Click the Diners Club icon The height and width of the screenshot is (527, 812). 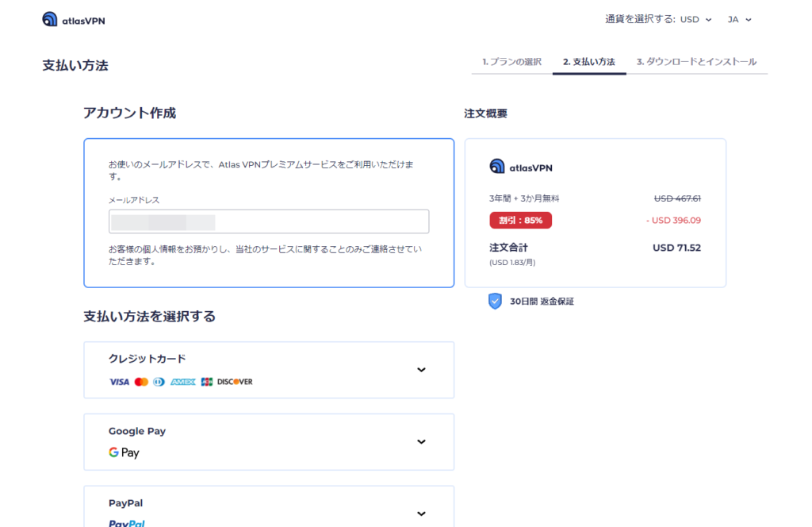[159, 382]
